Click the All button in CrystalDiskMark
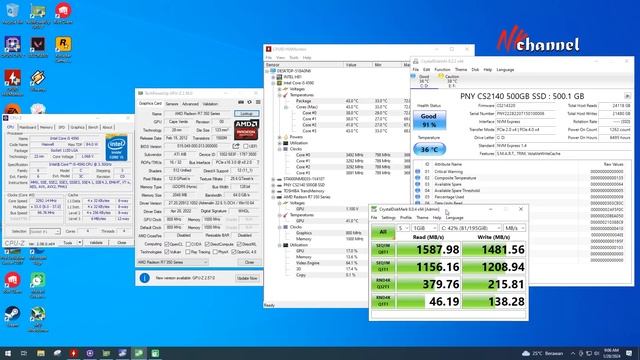The width and height of the screenshot is (640, 360). tap(383, 232)
